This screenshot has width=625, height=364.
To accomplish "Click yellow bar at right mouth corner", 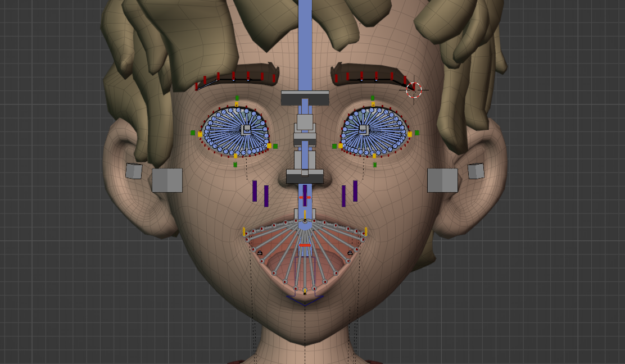I will point(366,231).
